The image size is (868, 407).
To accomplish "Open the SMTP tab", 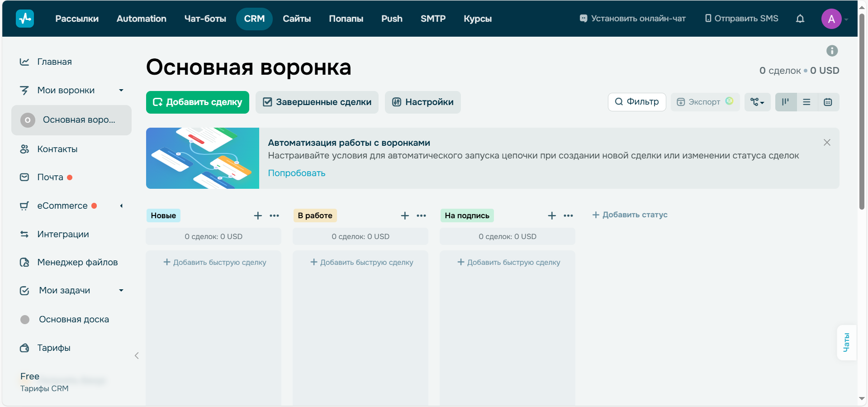I will pos(433,19).
